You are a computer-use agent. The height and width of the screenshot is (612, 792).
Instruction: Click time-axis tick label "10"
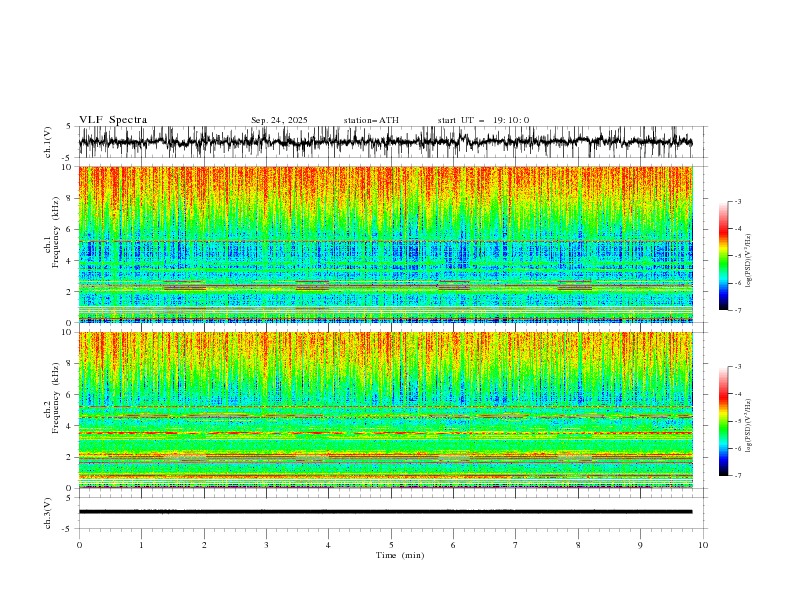[x=703, y=545]
